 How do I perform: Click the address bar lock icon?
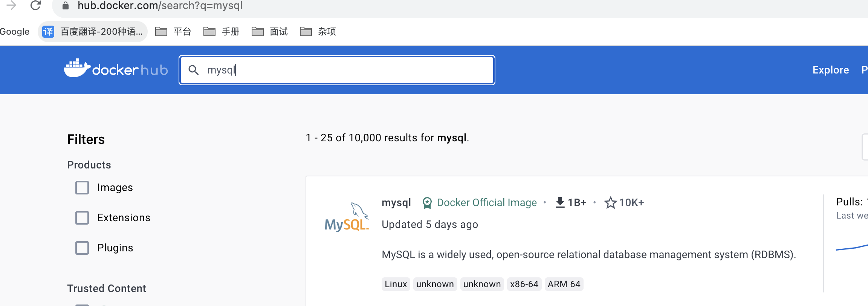[x=66, y=6]
